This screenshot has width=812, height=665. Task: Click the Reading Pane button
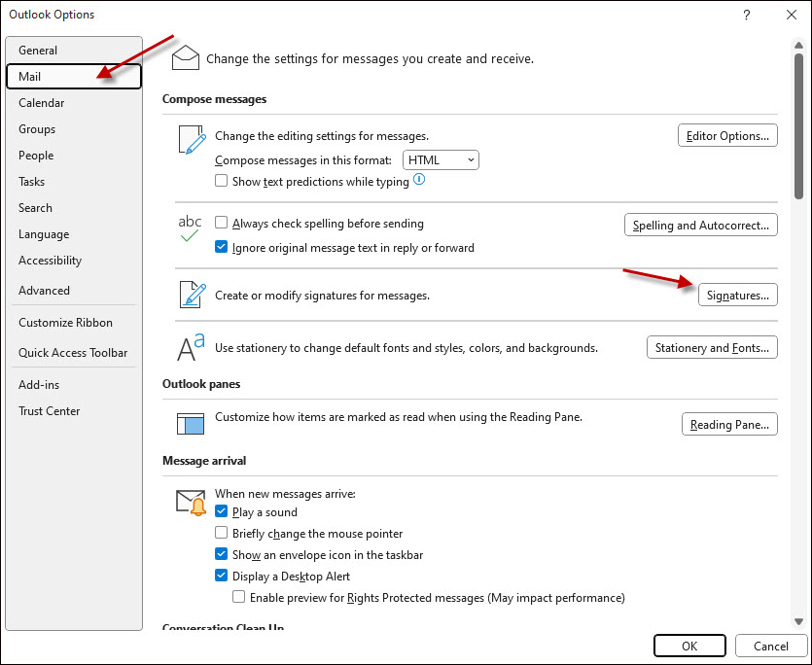click(x=729, y=424)
